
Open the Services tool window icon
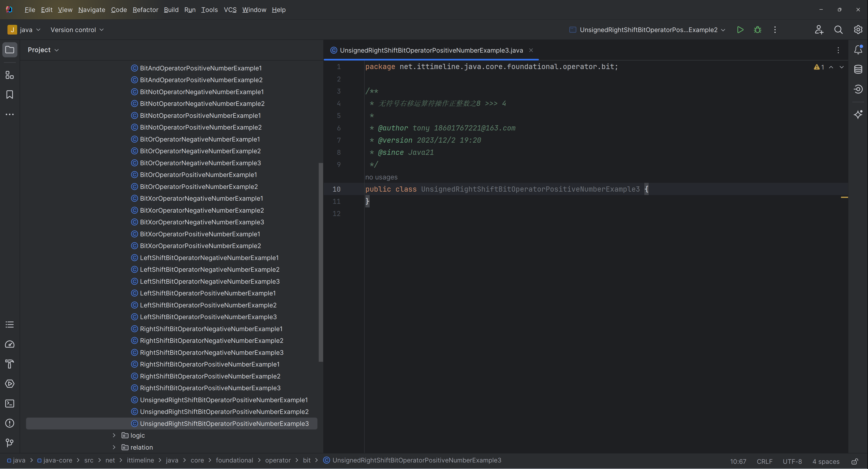point(10,383)
